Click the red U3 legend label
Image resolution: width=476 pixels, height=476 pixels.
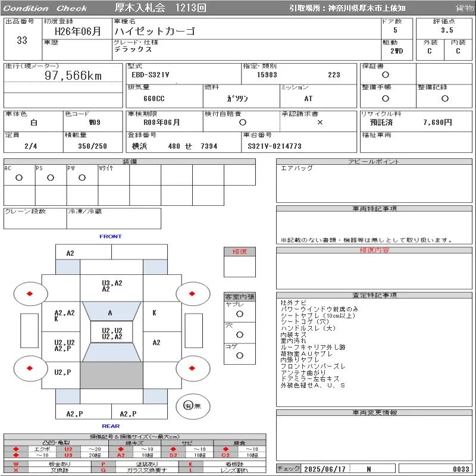click(68, 455)
